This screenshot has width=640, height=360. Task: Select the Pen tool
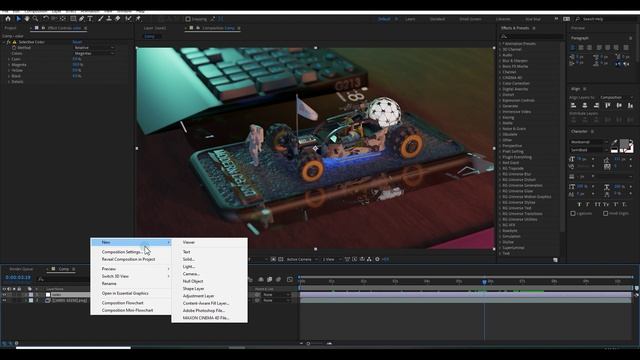(82, 19)
